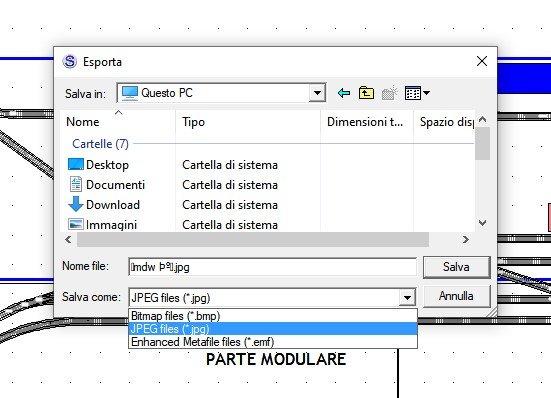This screenshot has width=551, height=398.
Task: Open the view menu icon
Action: [413, 93]
